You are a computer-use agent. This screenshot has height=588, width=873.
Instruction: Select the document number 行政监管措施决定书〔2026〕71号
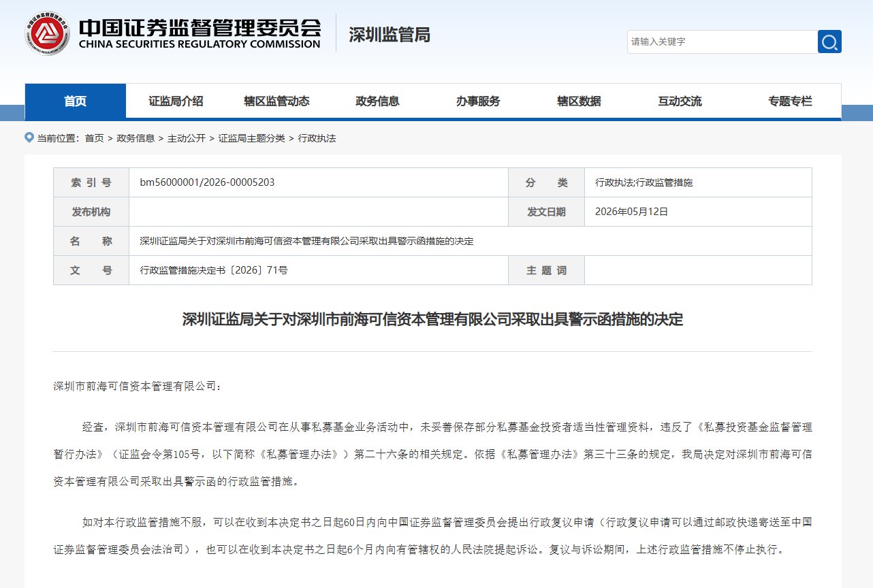214,270
